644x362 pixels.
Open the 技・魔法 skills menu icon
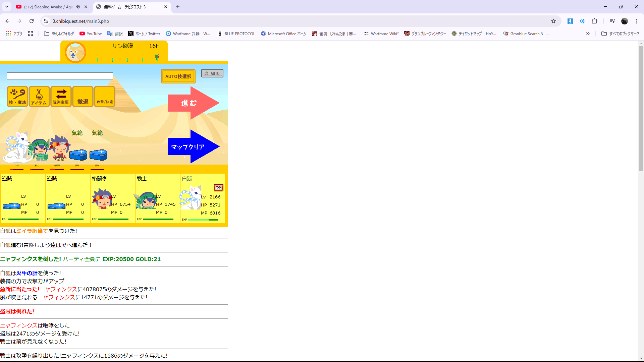(17, 97)
